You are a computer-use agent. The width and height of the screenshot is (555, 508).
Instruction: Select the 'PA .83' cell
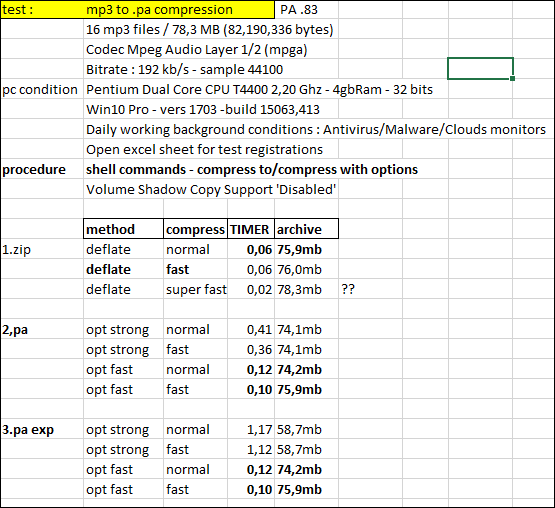click(x=307, y=10)
